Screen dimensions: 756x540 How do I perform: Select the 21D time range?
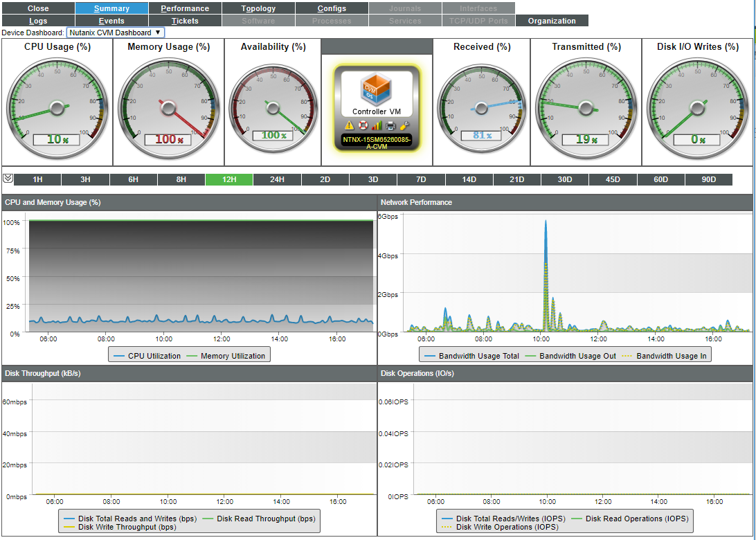tap(517, 179)
